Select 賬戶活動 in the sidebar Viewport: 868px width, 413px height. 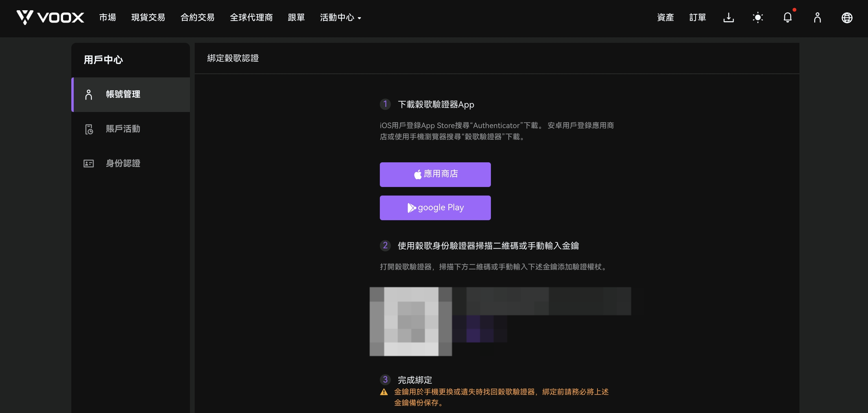131,129
